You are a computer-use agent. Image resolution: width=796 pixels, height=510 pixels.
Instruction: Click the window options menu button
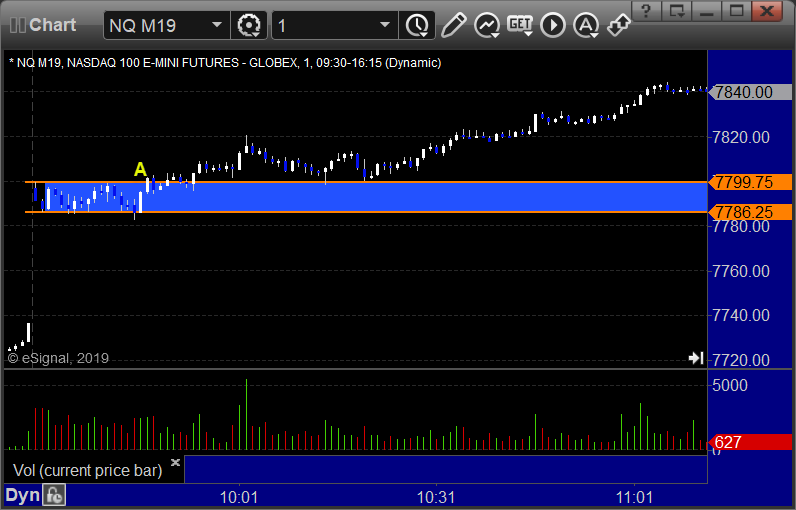pyautogui.click(x=677, y=11)
